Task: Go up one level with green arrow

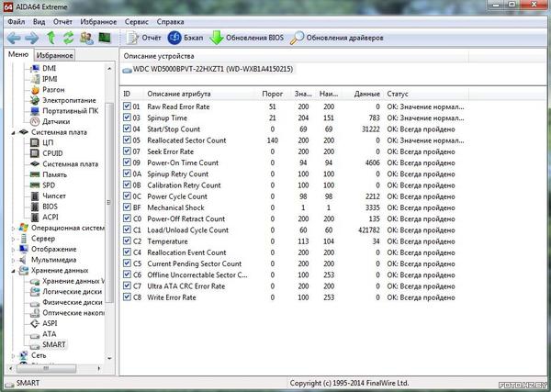Action: (51, 38)
